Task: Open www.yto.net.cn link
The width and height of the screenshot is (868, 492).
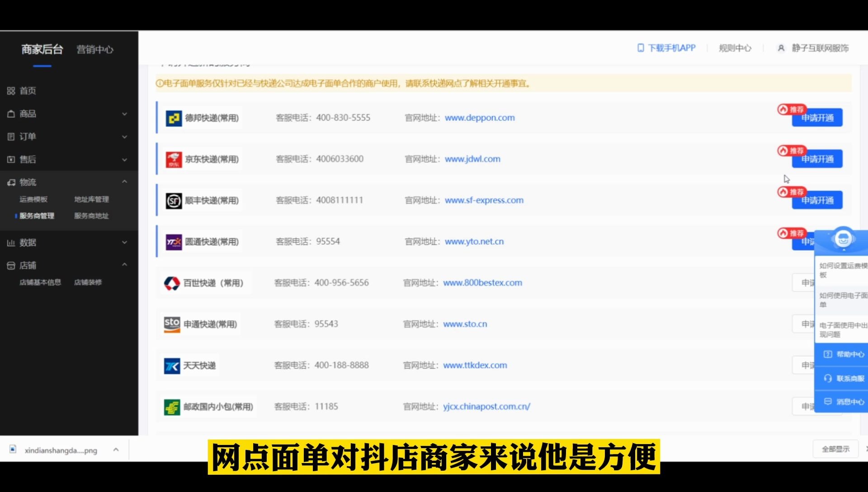Action: [474, 242]
